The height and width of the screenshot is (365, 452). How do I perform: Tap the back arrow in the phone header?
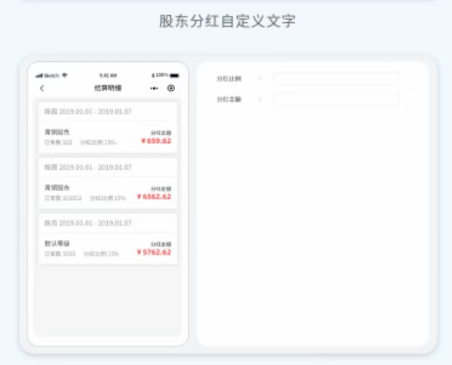(x=42, y=88)
